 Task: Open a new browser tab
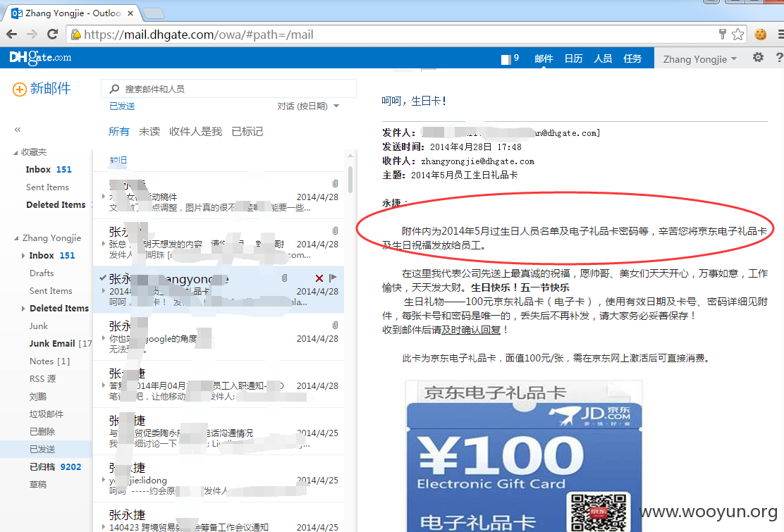click(153, 13)
